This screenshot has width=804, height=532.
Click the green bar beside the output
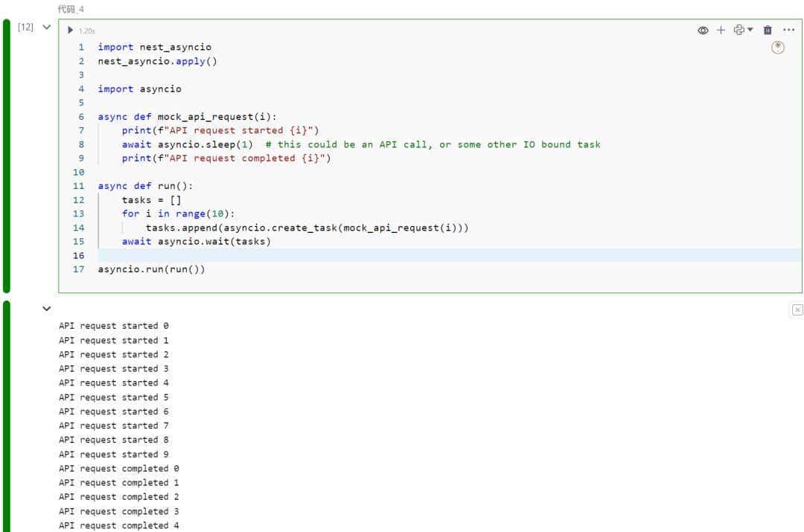[7, 417]
